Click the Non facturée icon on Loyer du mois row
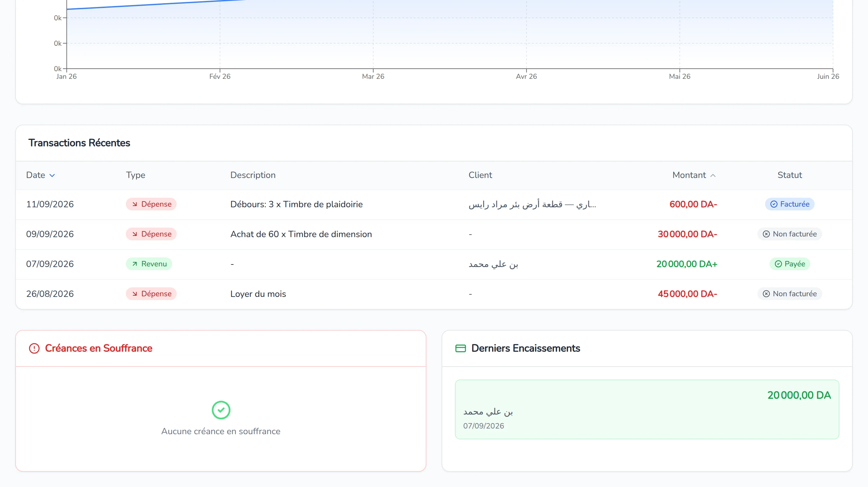 (x=766, y=294)
